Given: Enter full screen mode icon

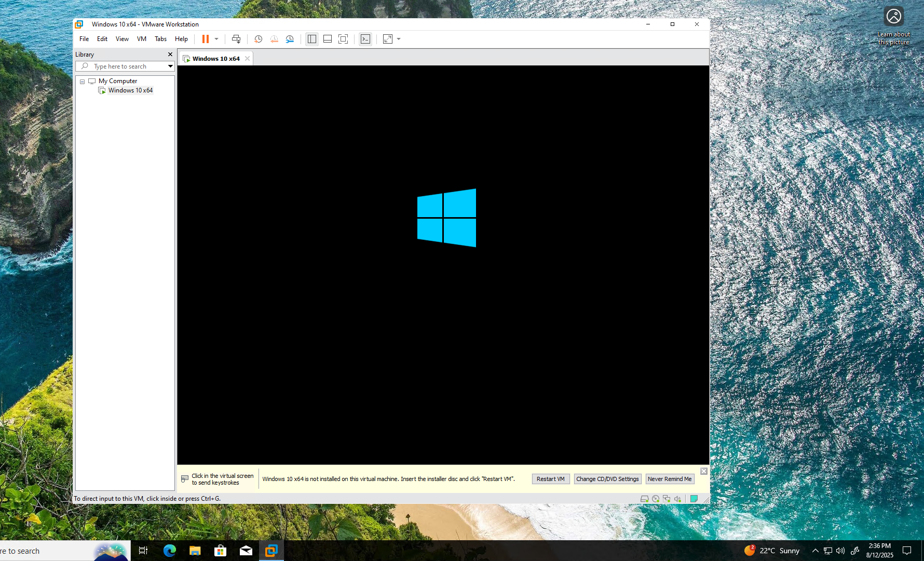Looking at the screenshot, I should pyautogui.click(x=343, y=39).
